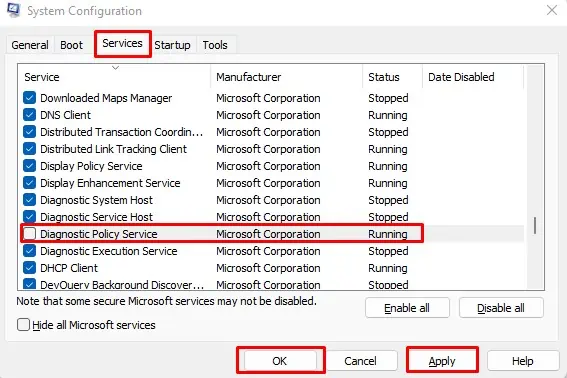Select Distributed Link Tracking Client name
Viewport: 567px width, 378px height.
[114, 149]
